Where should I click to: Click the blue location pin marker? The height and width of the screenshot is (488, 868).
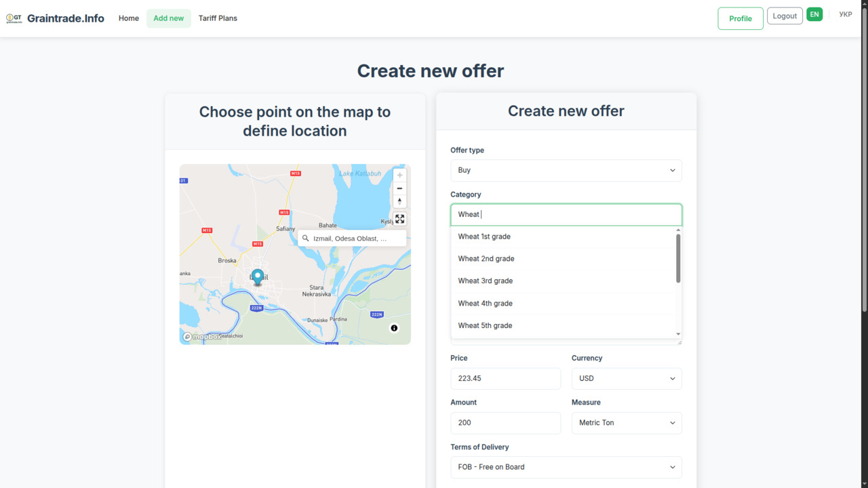tap(257, 277)
